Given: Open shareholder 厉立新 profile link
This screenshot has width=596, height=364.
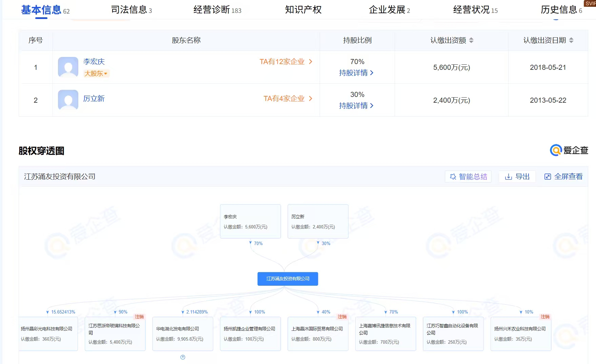Looking at the screenshot, I should (94, 99).
